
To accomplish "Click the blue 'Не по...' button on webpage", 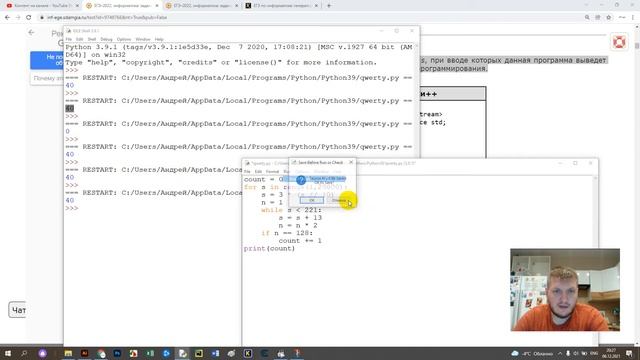I will (x=47, y=60).
